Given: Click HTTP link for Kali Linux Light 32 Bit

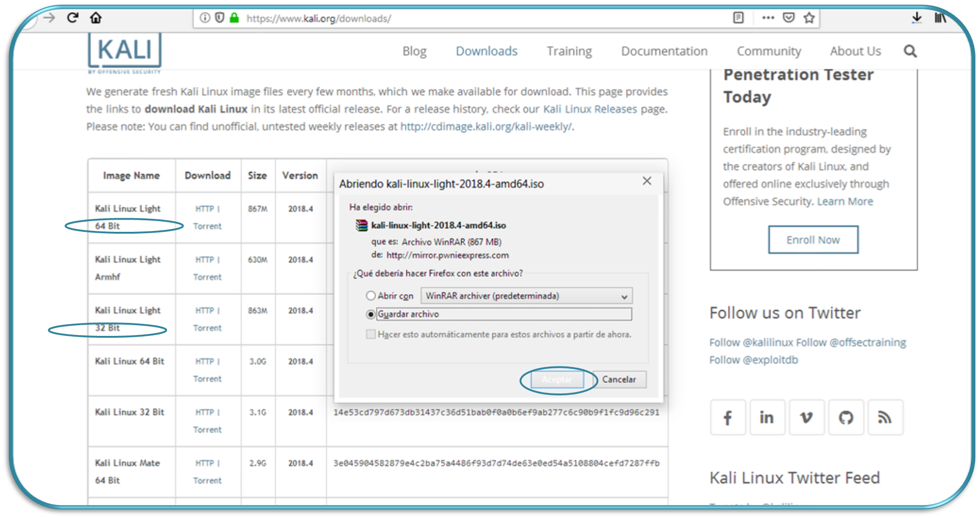Looking at the screenshot, I should point(204,311).
